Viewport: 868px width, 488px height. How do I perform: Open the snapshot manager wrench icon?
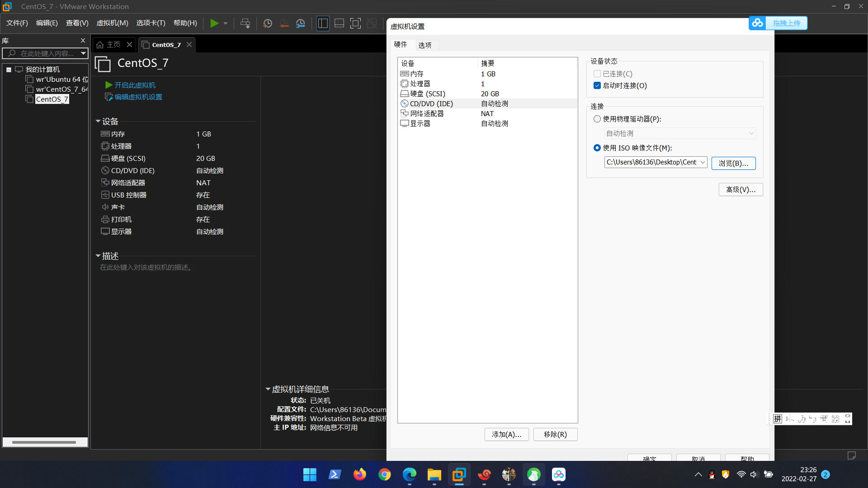[x=301, y=23]
